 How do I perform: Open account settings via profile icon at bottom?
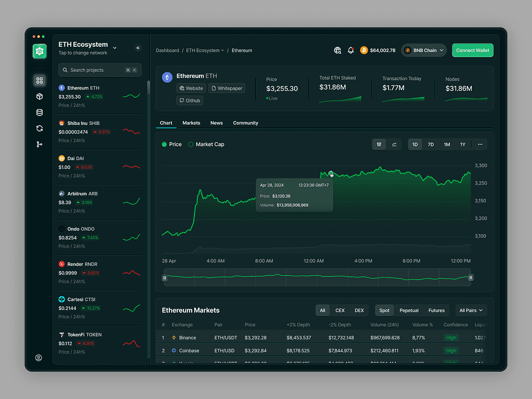click(38, 358)
